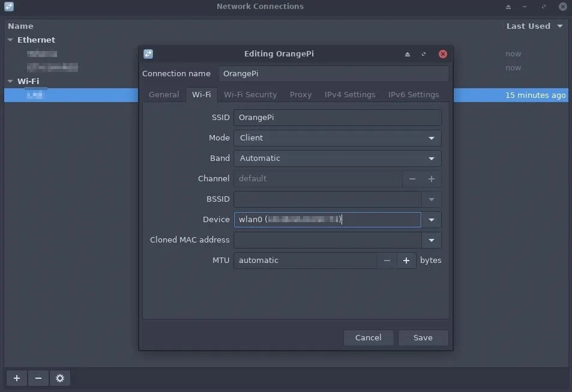This screenshot has width=572, height=392.
Task: Open settings gear for selected connection
Action: (x=60, y=378)
